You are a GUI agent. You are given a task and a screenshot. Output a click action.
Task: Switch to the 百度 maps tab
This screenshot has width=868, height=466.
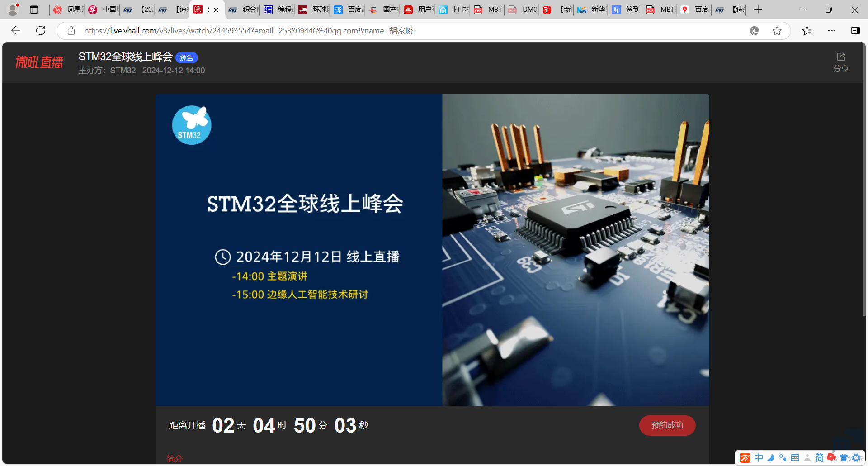tap(696, 10)
